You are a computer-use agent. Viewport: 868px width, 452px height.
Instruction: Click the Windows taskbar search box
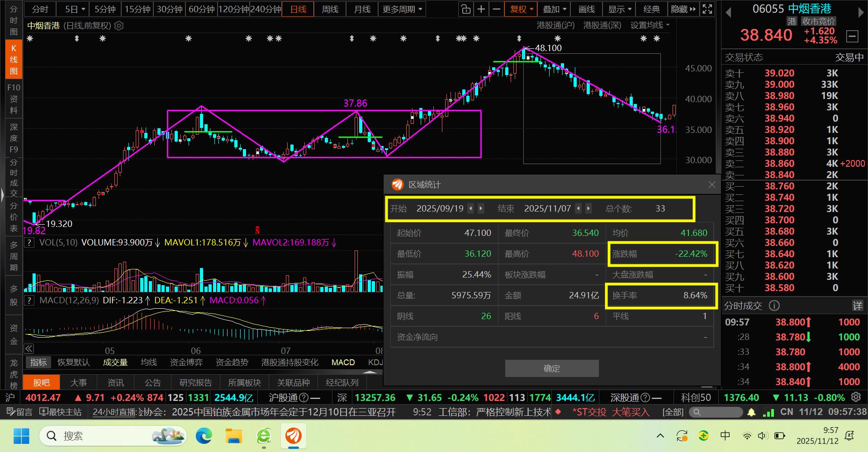[113, 436]
